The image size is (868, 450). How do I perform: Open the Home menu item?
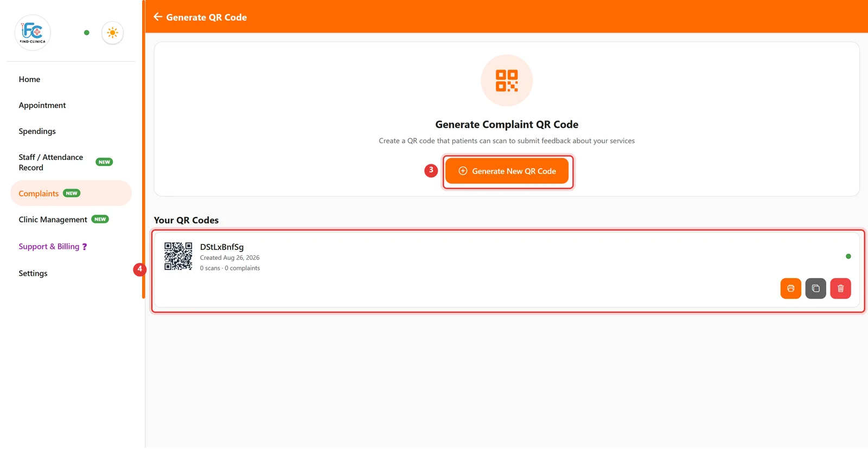29,79
